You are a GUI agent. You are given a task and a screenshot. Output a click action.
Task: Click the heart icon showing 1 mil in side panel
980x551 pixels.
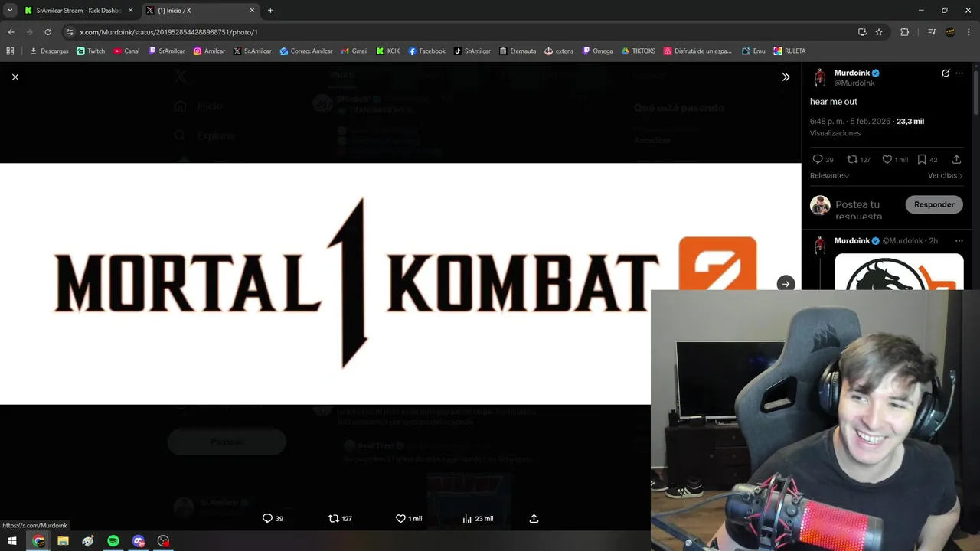pos(887,159)
